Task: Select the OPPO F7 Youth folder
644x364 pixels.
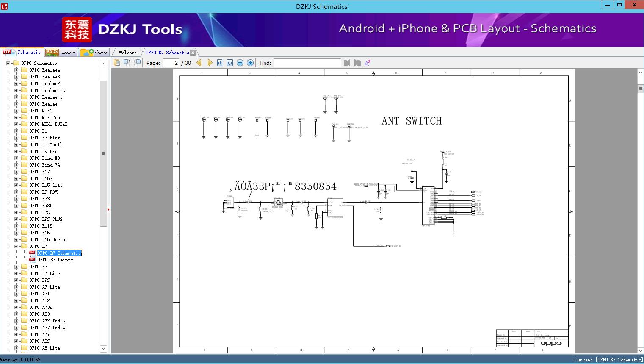Action: pyautogui.click(x=46, y=144)
